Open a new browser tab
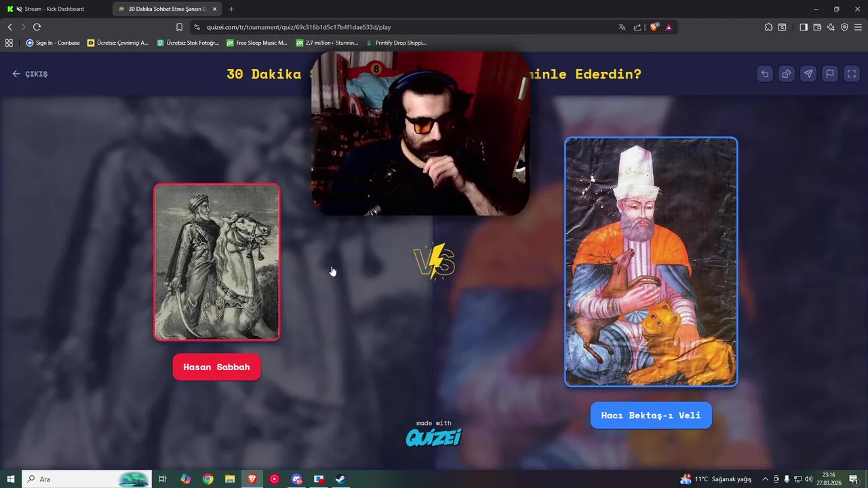This screenshot has width=868, height=488. tap(231, 9)
